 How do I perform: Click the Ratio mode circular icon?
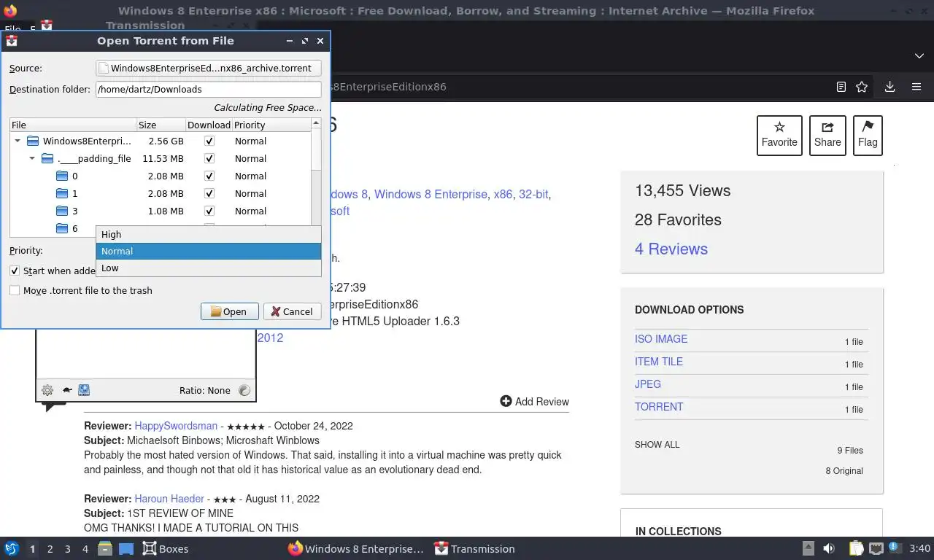click(x=244, y=390)
